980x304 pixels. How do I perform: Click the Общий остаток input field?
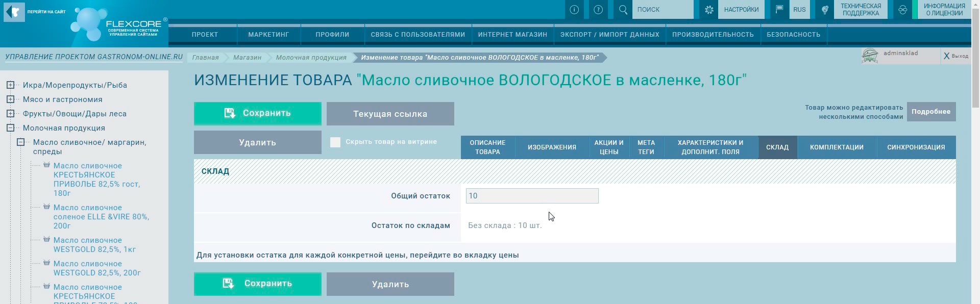(532, 196)
